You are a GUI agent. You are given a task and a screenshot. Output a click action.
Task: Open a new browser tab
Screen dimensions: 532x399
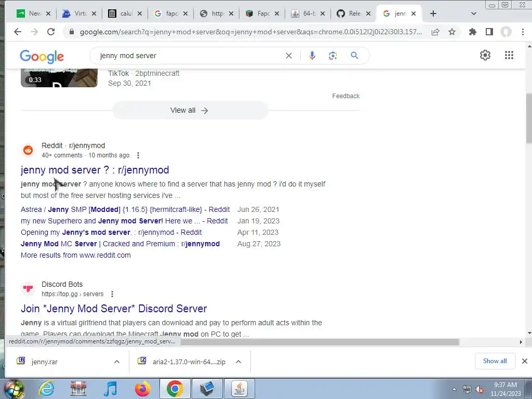click(x=433, y=14)
